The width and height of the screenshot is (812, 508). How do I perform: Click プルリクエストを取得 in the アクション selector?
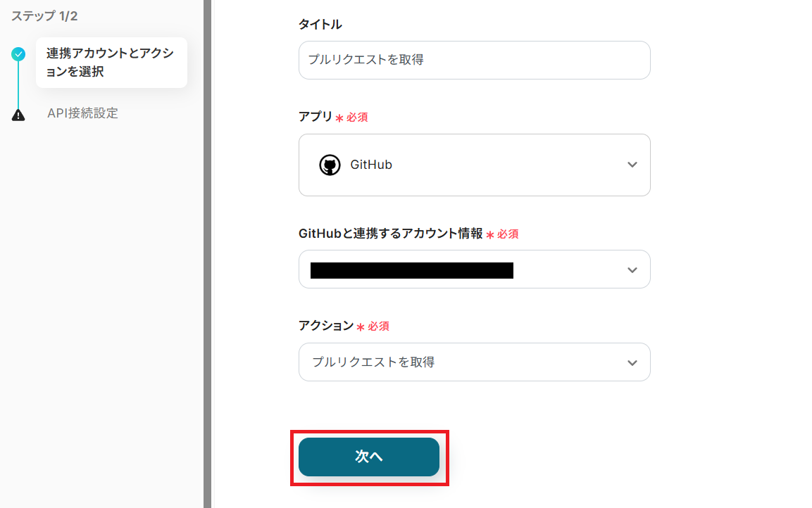373,362
